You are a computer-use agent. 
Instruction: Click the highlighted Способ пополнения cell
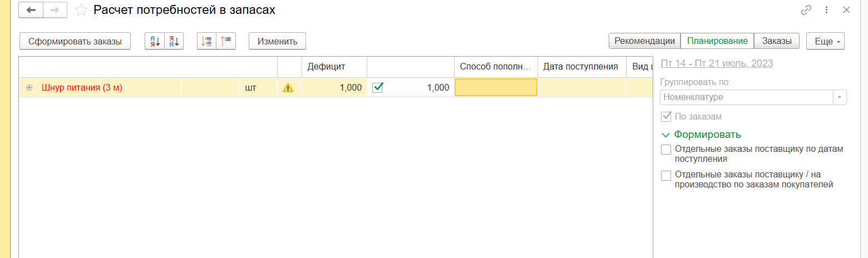click(496, 88)
